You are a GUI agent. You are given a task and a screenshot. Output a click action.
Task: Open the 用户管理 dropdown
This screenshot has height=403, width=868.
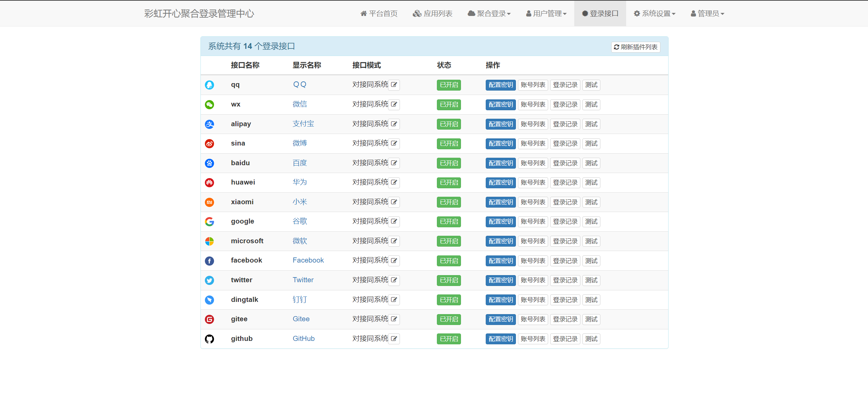[546, 14]
